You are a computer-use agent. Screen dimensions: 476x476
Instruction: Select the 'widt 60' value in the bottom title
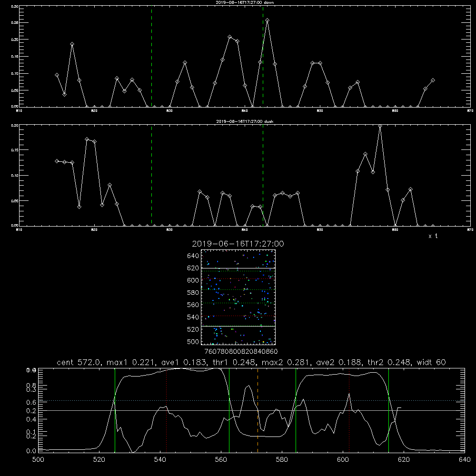[431, 362]
